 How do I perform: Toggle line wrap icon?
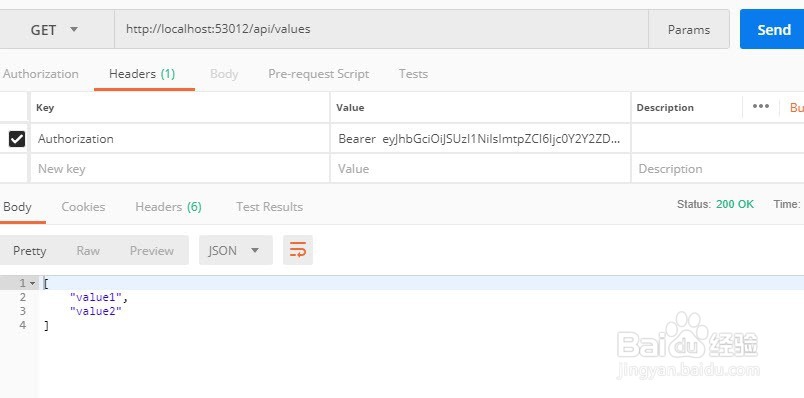[298, 250]
